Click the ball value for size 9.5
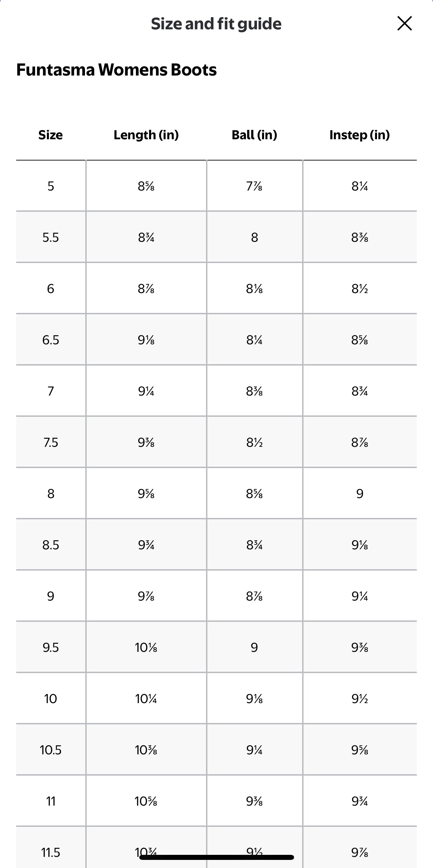 (x=254, y=647)
